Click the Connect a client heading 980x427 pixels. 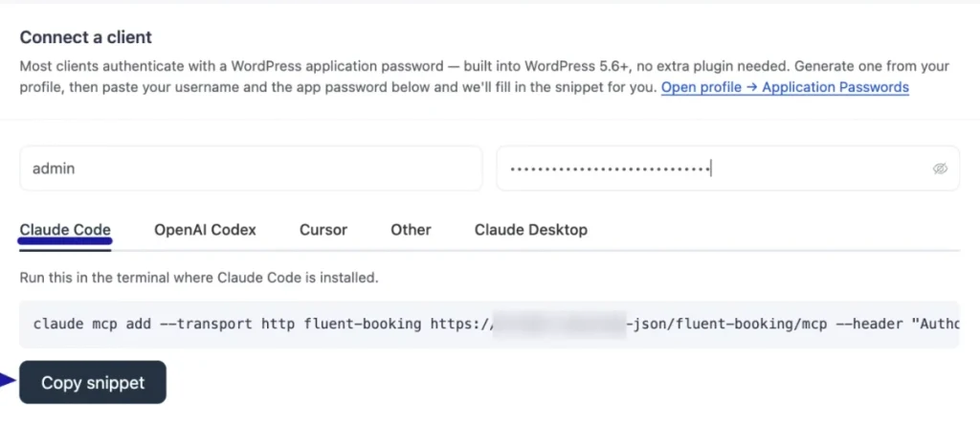85,37
